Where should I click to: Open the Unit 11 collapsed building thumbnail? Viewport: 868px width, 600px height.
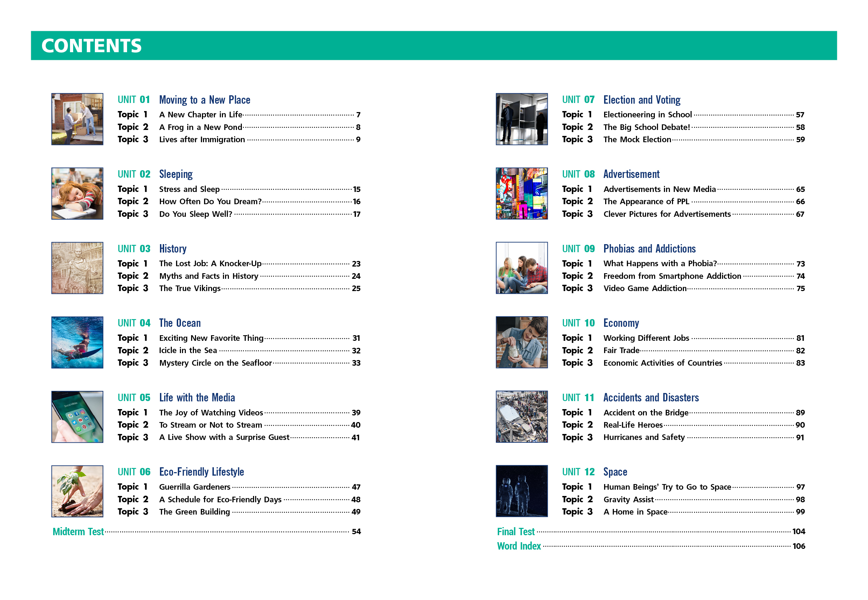522,417
